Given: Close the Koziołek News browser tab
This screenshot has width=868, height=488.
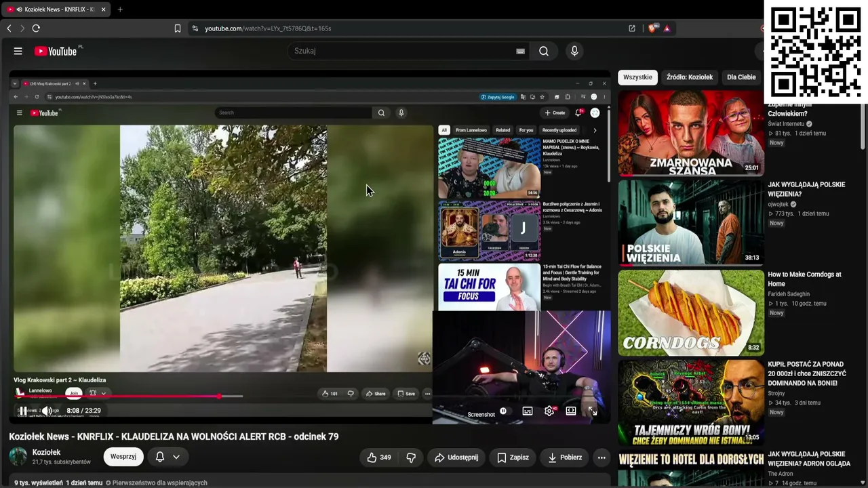Looking at the screenshot, I should coord(103,9).
